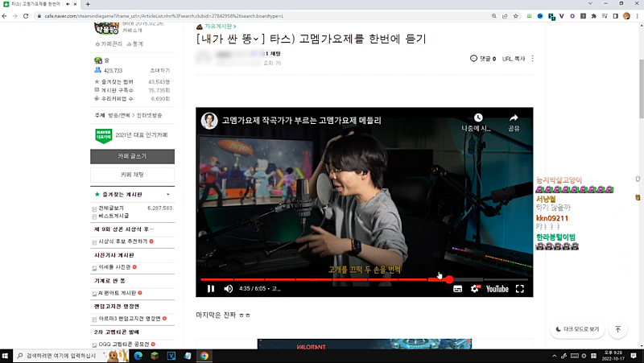This screenshot has height=363, width=644.
Task: Launch Microsoft Edge from the taskbar
Action: pyautogui.click(x=138, y=356)
